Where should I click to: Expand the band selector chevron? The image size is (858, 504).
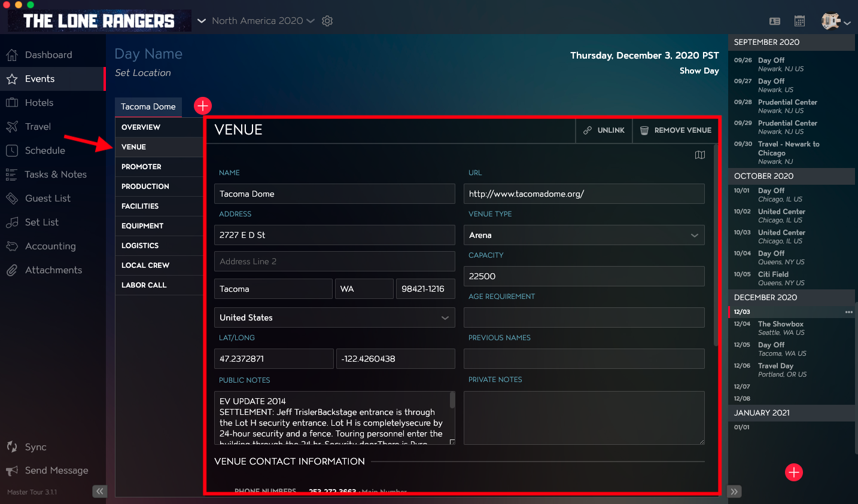point(202,21)
